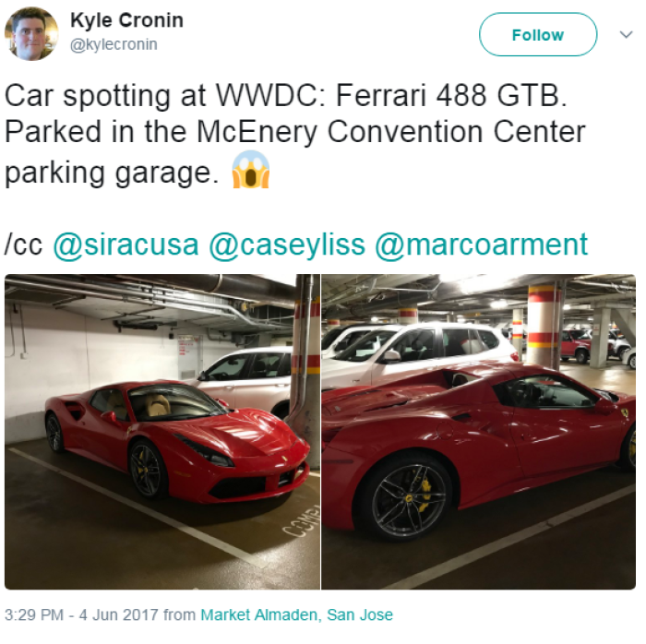The width and height of the screenshot is (646, 644).
Task: Open the @caseyliss mention
Action: click(x=287, y=245)
